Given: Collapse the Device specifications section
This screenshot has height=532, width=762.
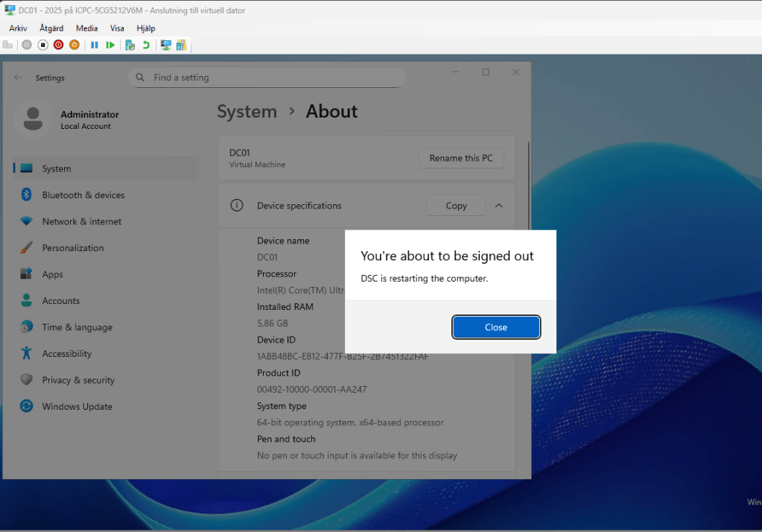Looking at the screenshot, I should click(499, 206).
